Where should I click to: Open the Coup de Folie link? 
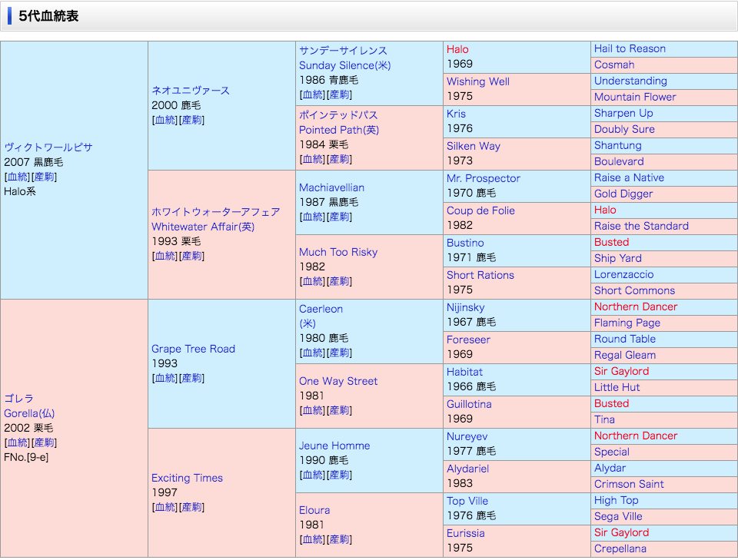pyautogui.click(x=480, y=210)
